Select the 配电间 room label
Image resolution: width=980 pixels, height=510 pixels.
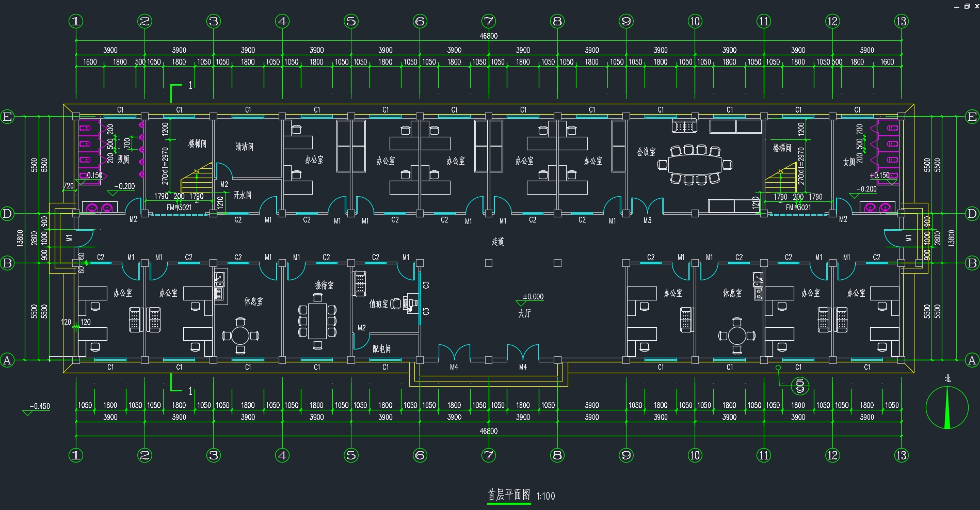click(381, 349)
